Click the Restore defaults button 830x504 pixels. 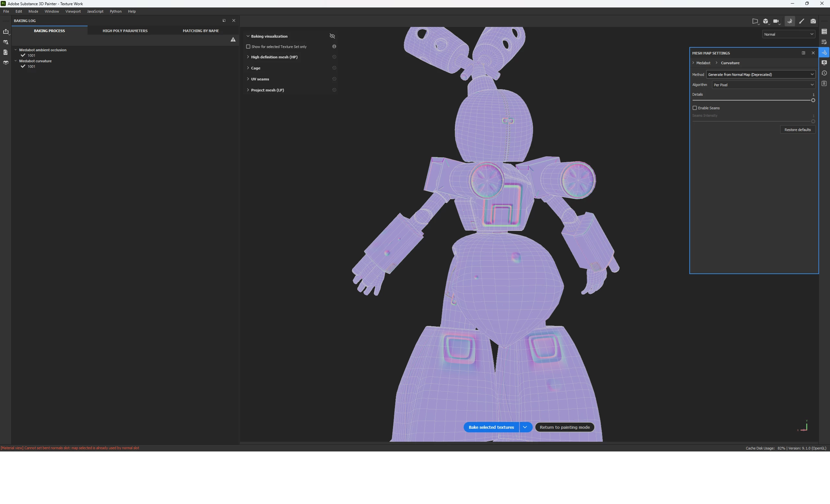coord(797,130)
